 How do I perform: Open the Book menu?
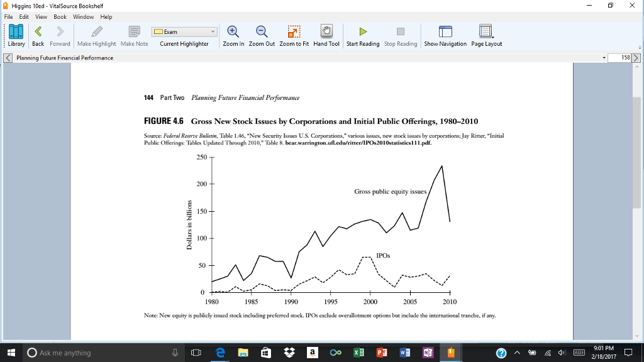(x=60, y=17)
